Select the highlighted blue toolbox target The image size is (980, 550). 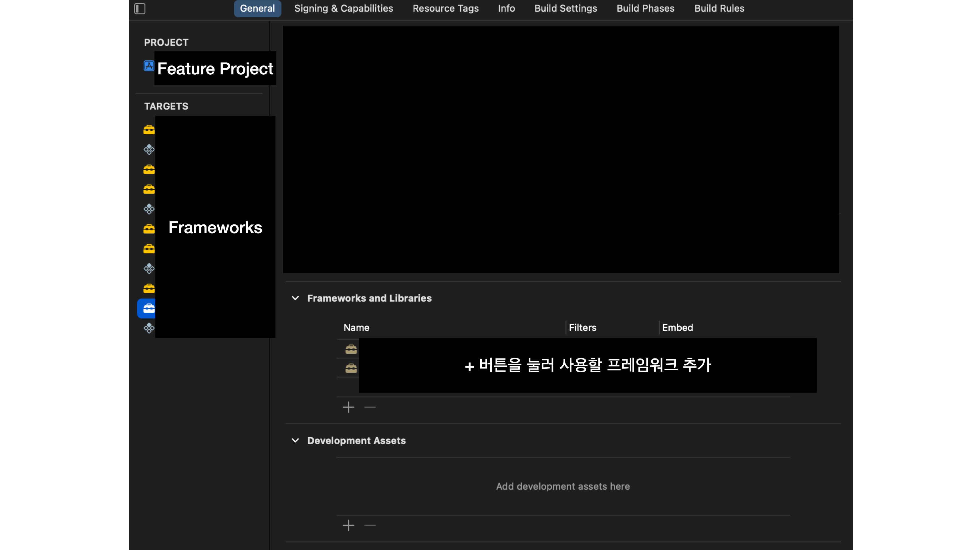point(149,308)
